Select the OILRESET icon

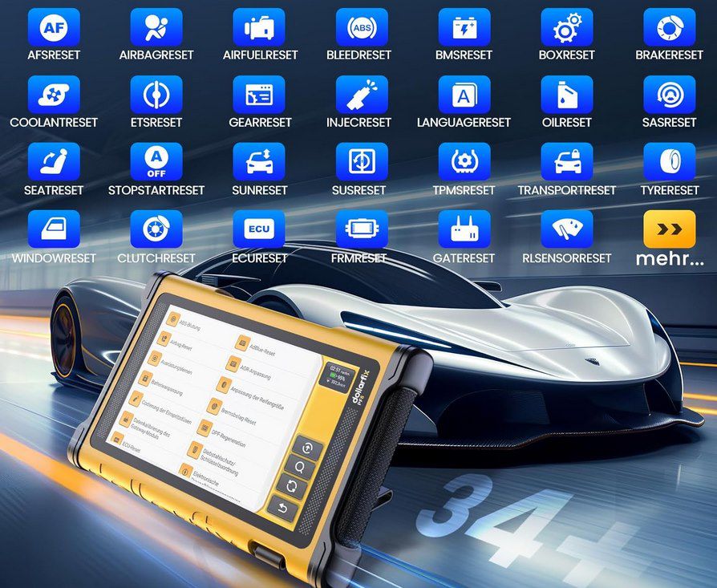567,95
